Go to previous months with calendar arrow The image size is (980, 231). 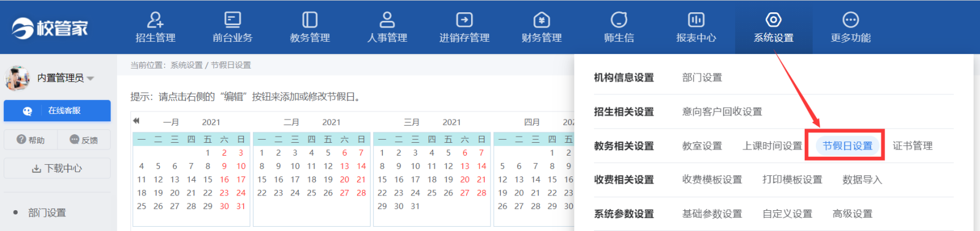coord(136,121)
